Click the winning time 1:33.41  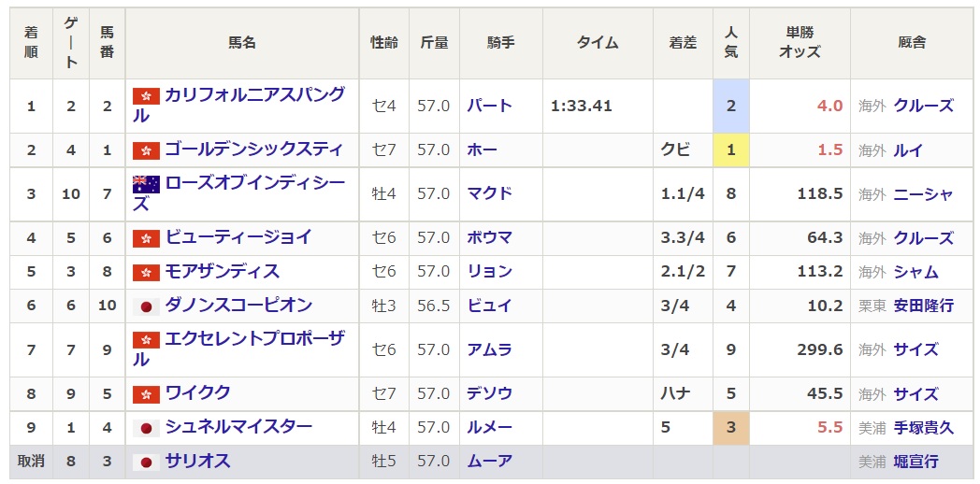click(581, 106)
